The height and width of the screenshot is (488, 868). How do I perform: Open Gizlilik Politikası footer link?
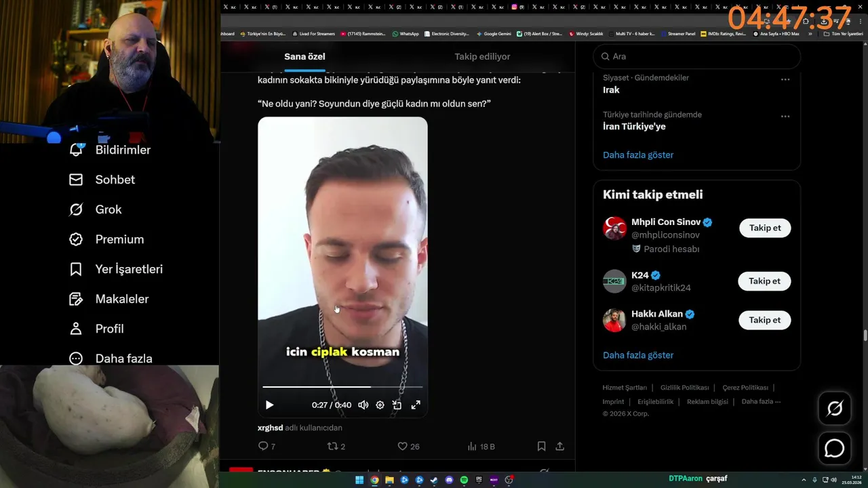pyautogui.click(x=684, y=388)
